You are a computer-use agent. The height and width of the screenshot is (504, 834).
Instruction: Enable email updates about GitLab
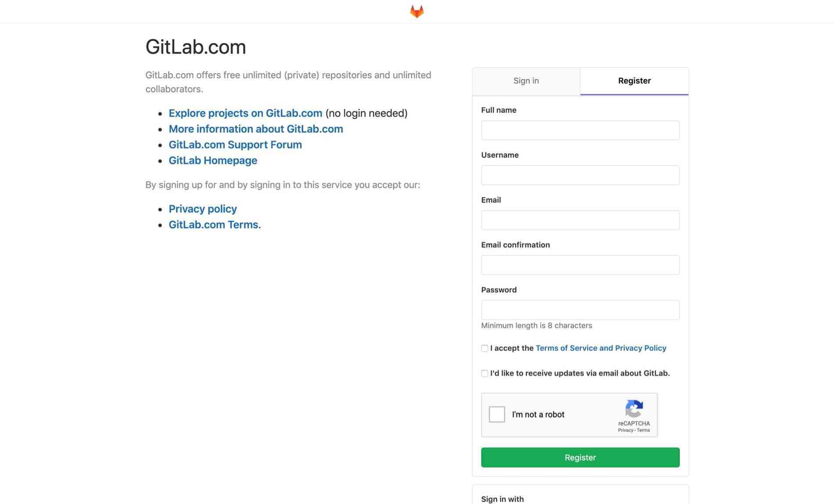[x=485, y=373]
